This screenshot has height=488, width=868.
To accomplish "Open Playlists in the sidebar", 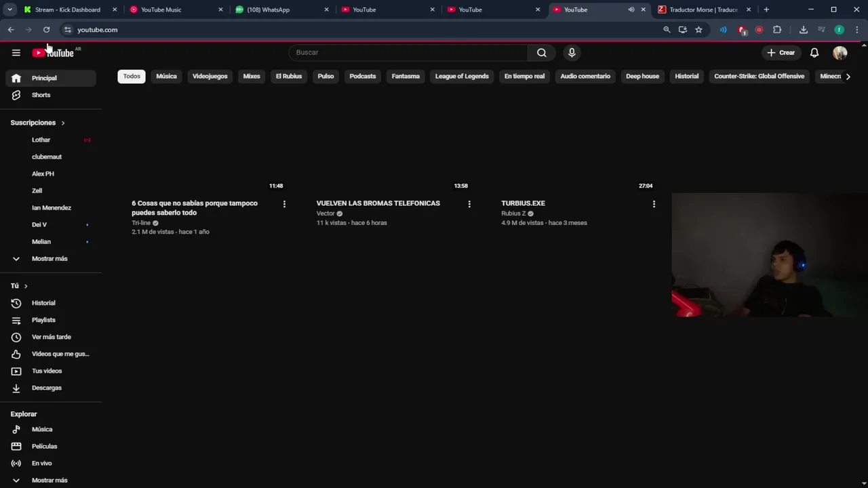I will coord(51,320).
